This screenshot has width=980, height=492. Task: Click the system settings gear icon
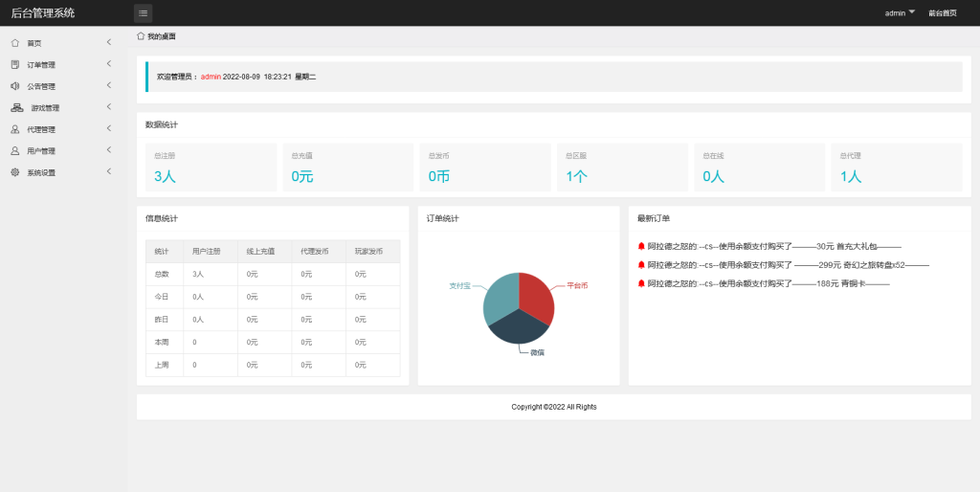(x=15, y=172)
